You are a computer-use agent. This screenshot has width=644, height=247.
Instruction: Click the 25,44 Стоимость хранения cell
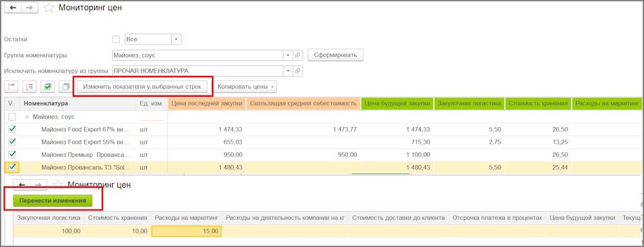point(538,167)
